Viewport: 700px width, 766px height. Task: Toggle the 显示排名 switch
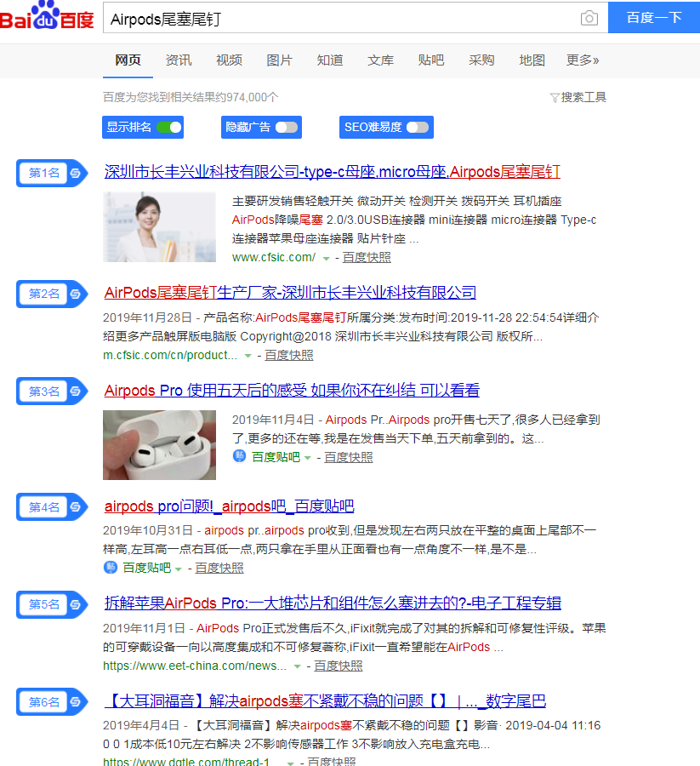(169, 128)
